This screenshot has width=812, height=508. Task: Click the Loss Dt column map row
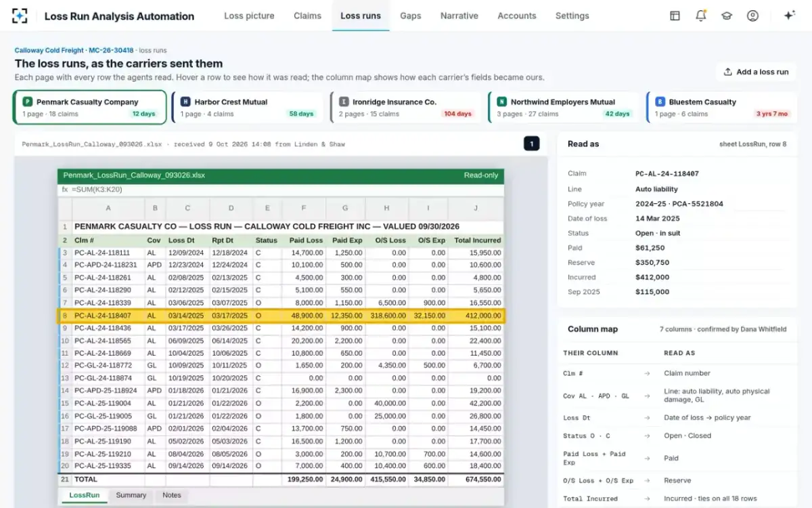tap(677, 418)
